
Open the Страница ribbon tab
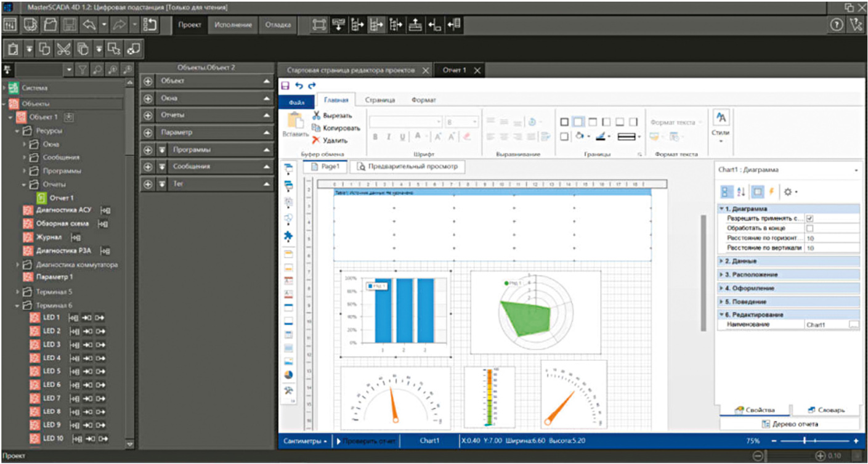tap(379, 100)
